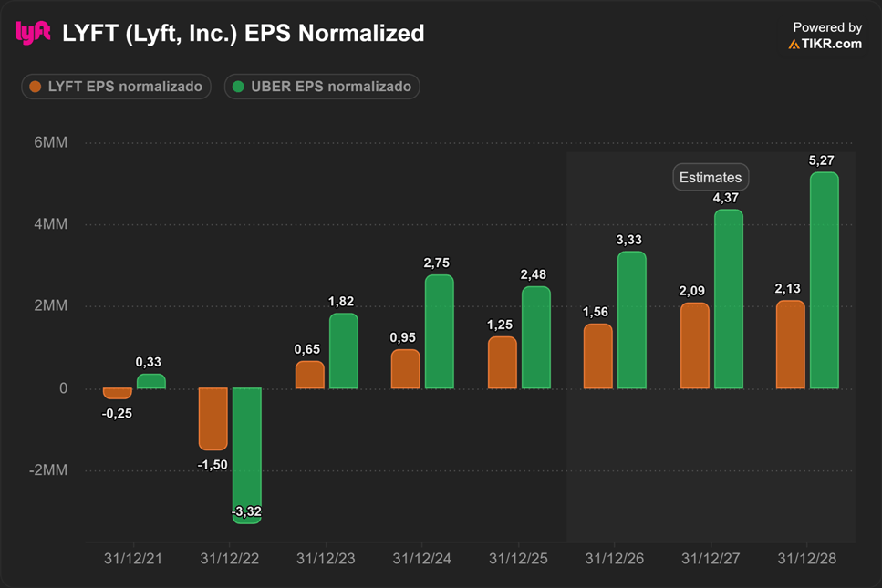The width and height of the screenshot is (882, 588).
Task: Click the Estimates badge
Action: pos(711,178)
